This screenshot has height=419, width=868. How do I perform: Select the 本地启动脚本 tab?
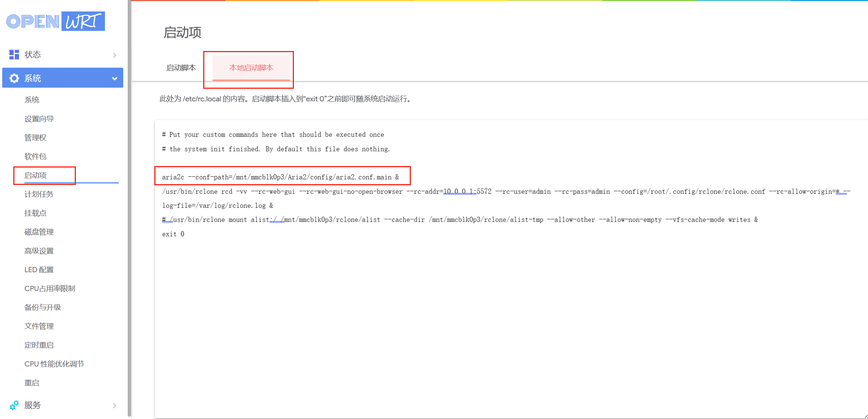coord(251,68)
